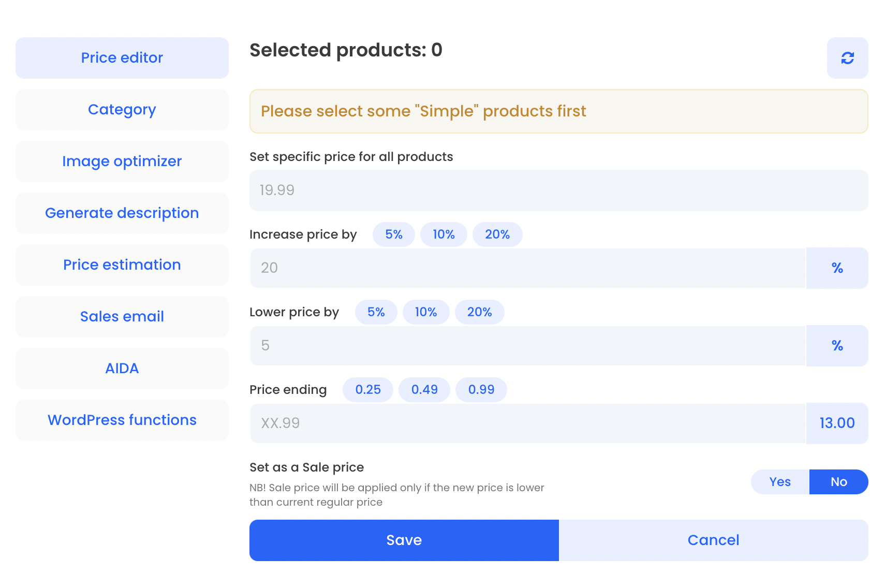Open Image optimizer section
This screenshot has width=885, height=588.
click(122, 161)
